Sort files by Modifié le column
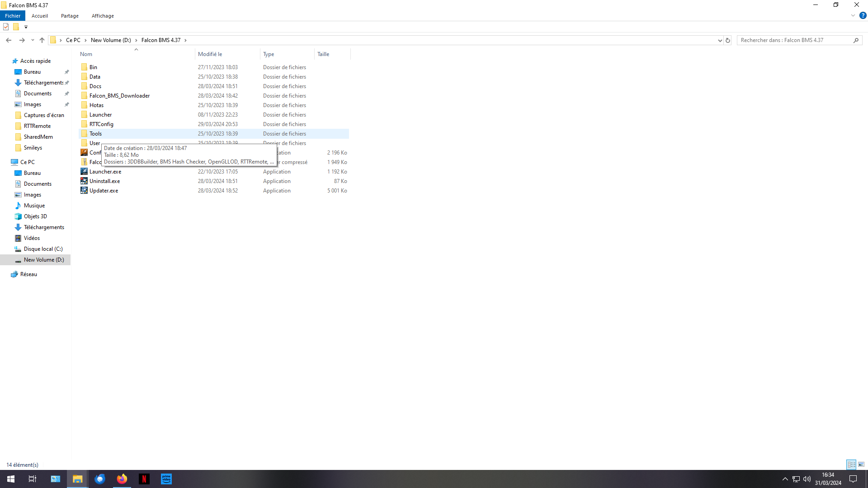Viewport: 868px width, 488px height. click(210, 54)
